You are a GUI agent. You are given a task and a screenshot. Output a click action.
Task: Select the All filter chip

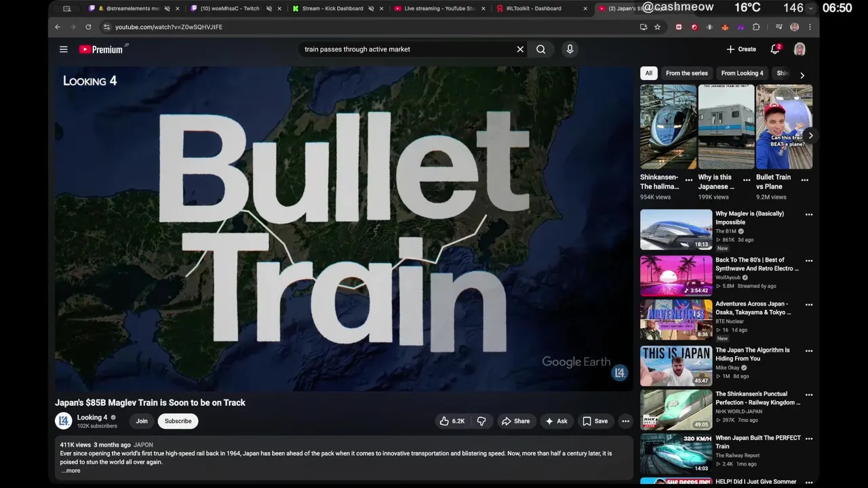pos(649,73)
